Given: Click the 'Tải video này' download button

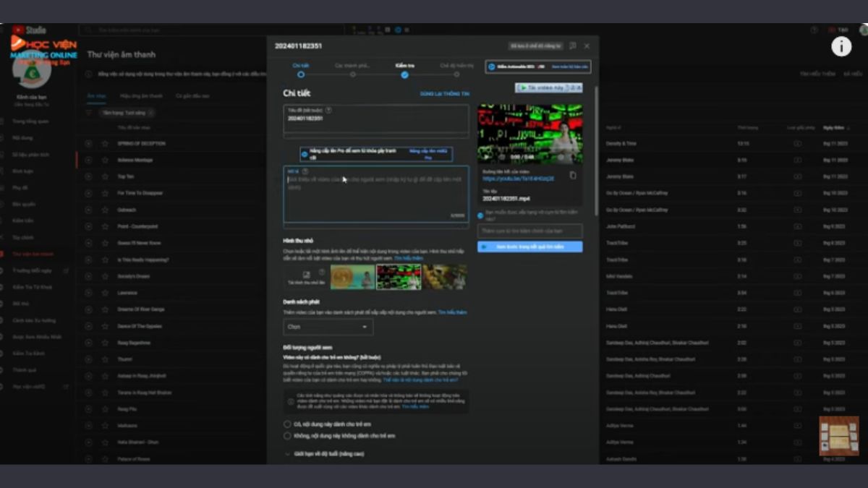Looking at the screenshot, I should [x=548, y=87].
